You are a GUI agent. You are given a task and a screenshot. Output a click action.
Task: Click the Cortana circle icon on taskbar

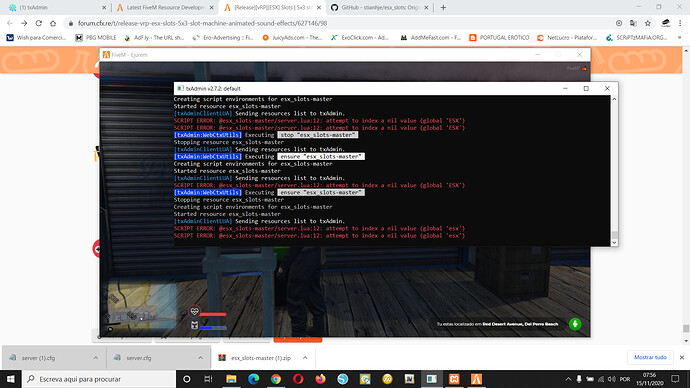pyautogui.click(x=187, y=379)
